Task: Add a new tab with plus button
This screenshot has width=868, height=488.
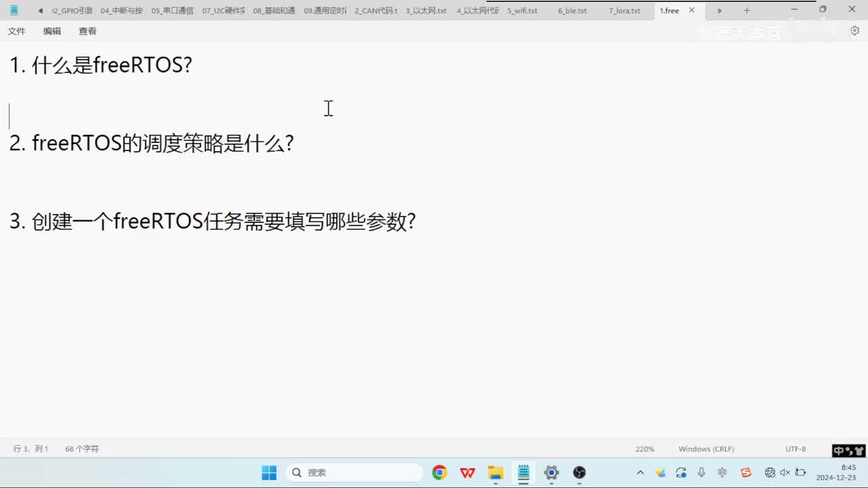Action: (x=747, y=10)
